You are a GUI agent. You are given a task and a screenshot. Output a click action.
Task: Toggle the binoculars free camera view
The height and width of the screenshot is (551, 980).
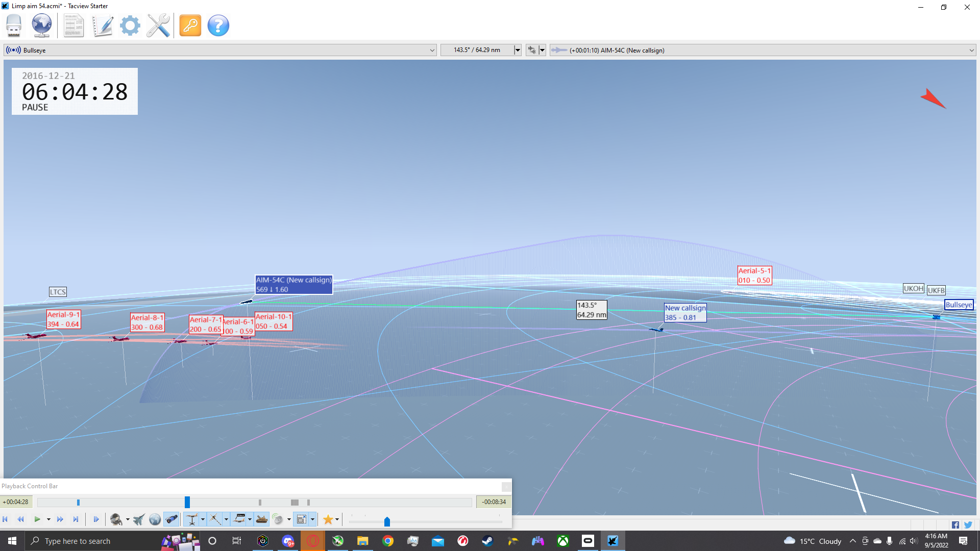tap(171, 519)
